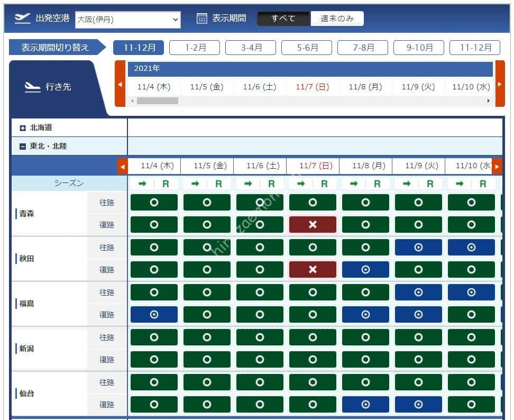The height and width of the screenshot is (420, 514).
Task: Click previous-dates arrow in 東北・北陸 table header
Action: point(123,166)
